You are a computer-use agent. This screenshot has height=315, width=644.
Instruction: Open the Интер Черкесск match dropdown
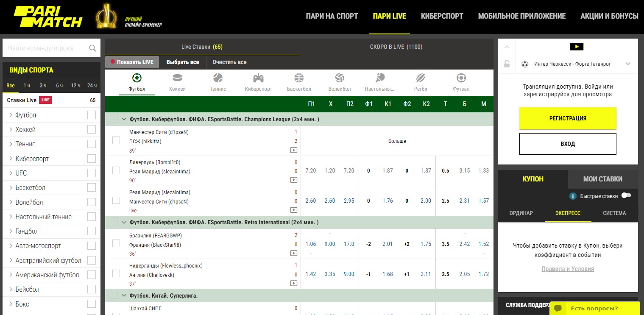pyautogui.click(x=628, y=64)
